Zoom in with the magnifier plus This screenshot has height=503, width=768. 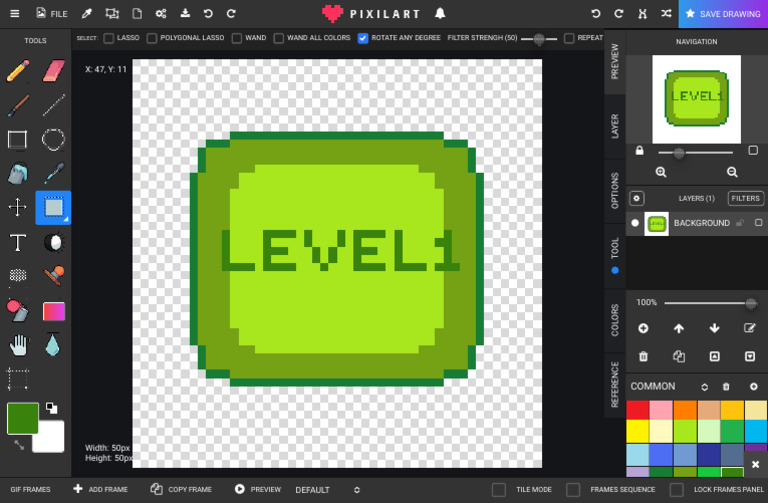pyautogui.click(x=661, y=172)
